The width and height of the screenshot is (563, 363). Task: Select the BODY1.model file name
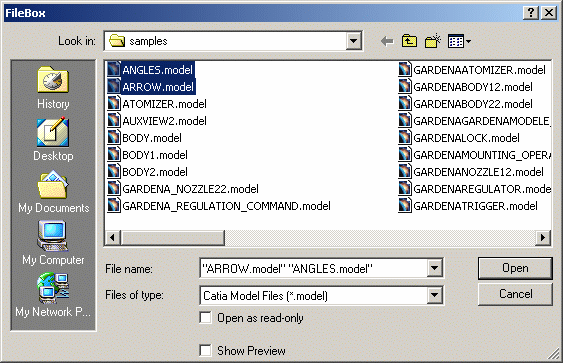tap(155, 155)
